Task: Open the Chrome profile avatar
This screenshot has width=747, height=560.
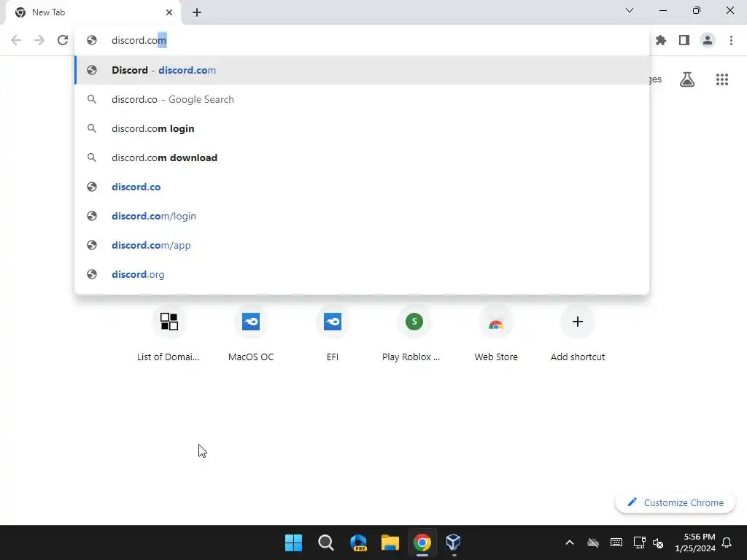Action: point(708,40)
